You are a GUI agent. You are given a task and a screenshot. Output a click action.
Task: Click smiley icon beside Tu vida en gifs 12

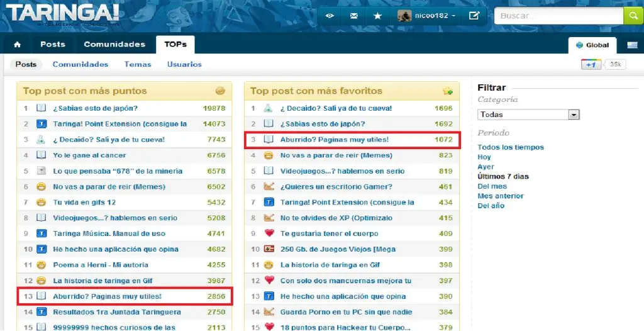pos(41,202)
